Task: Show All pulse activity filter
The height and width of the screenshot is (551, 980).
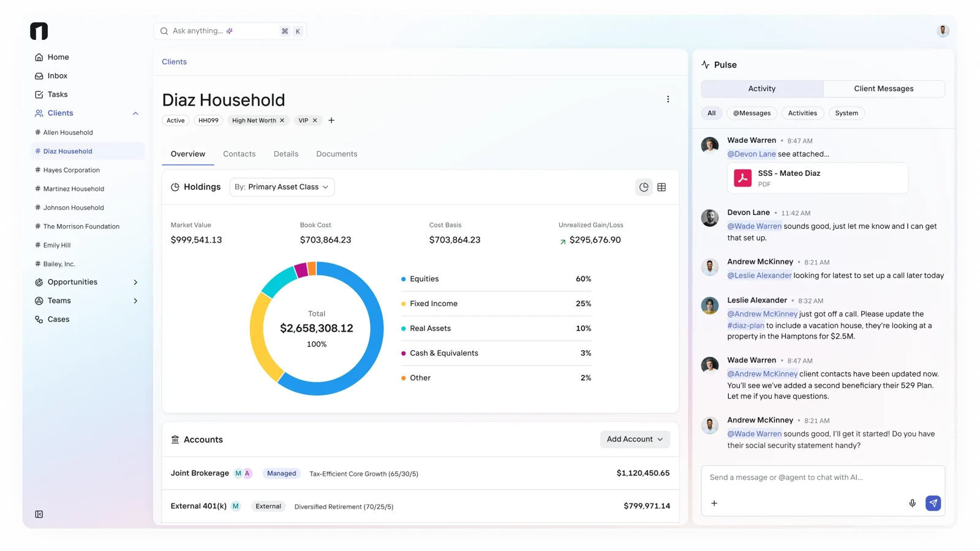Action: 711,113
